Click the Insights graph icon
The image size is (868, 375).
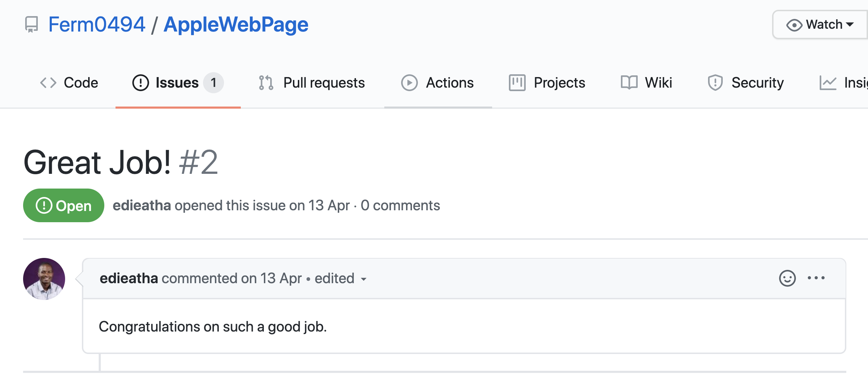click(x=828, y=83)
